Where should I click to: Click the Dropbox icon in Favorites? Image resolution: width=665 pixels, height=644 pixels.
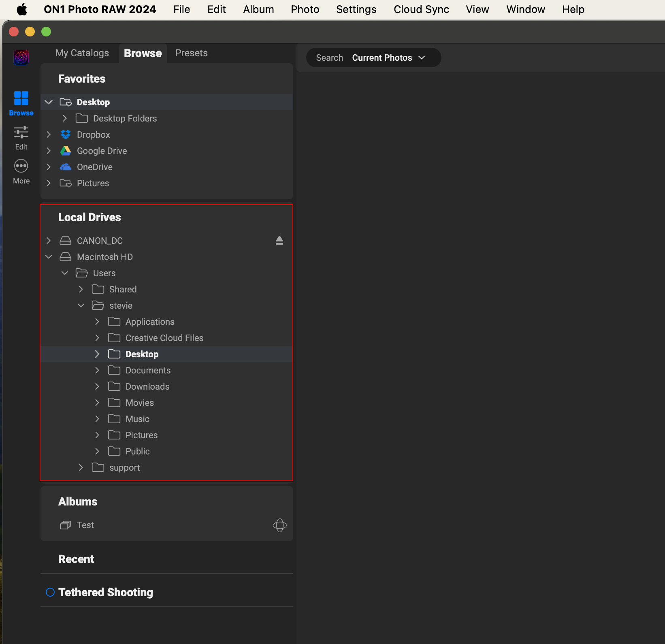66,134
